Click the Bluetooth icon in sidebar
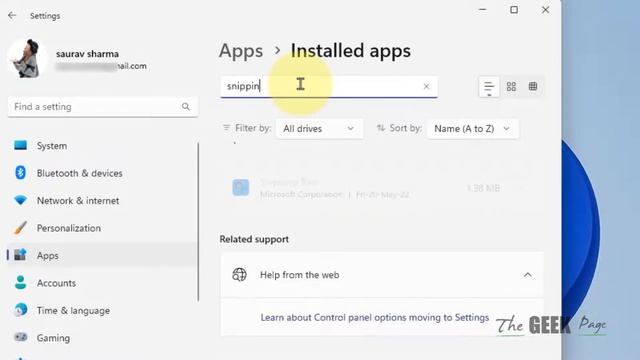The image size is (640, 360). coord(20,173)
